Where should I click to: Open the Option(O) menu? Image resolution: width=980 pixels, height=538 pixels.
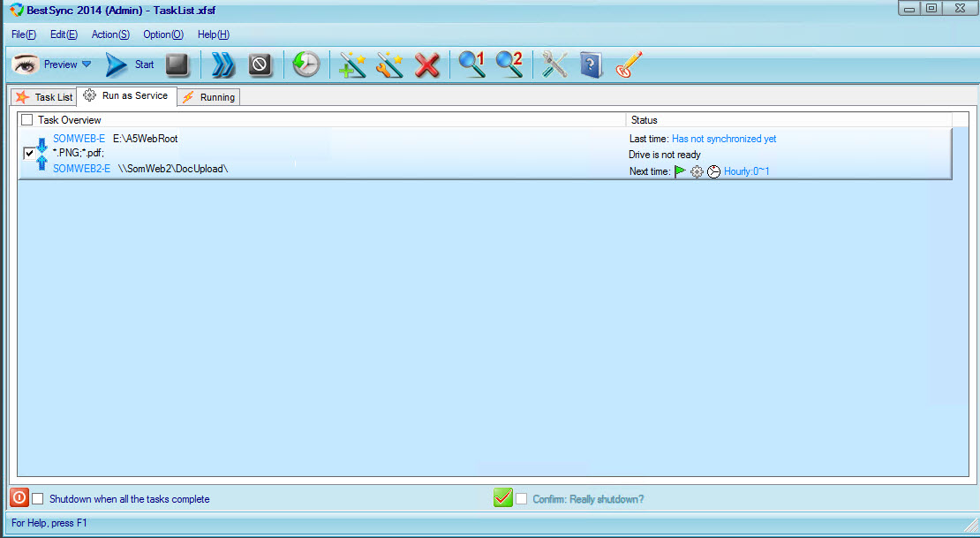(x=163, y=34)
